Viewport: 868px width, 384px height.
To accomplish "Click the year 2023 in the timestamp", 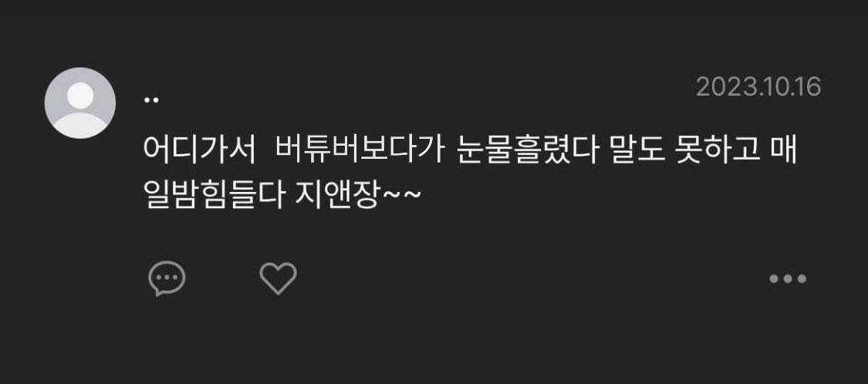I will [720, 87].
